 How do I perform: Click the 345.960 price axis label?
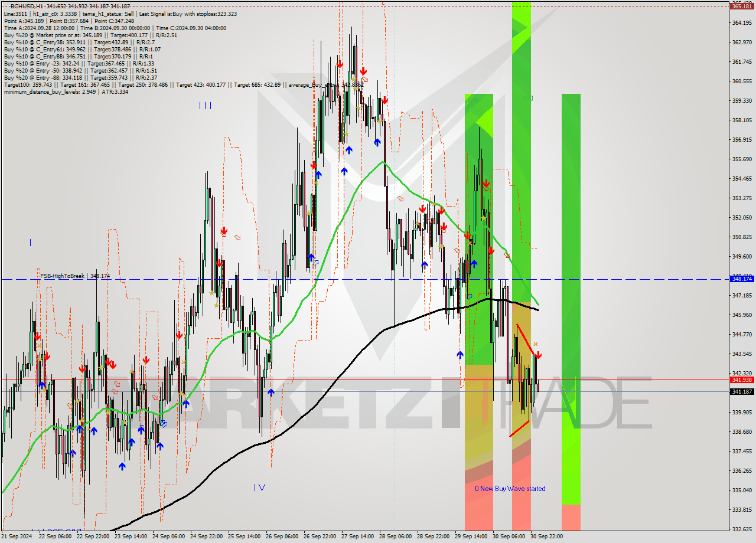pyautogui.click(x=741, y=315)
